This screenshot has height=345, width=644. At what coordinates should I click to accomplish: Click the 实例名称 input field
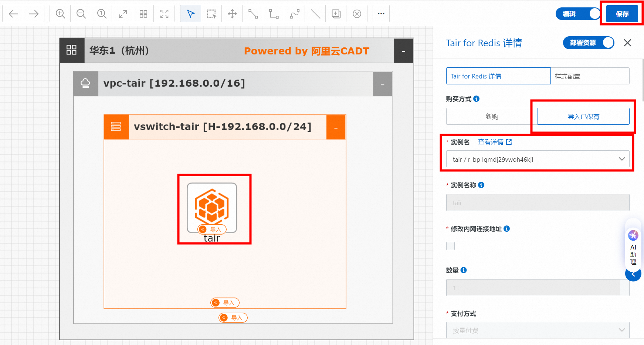pyautogui.click(x=538, y=202)
